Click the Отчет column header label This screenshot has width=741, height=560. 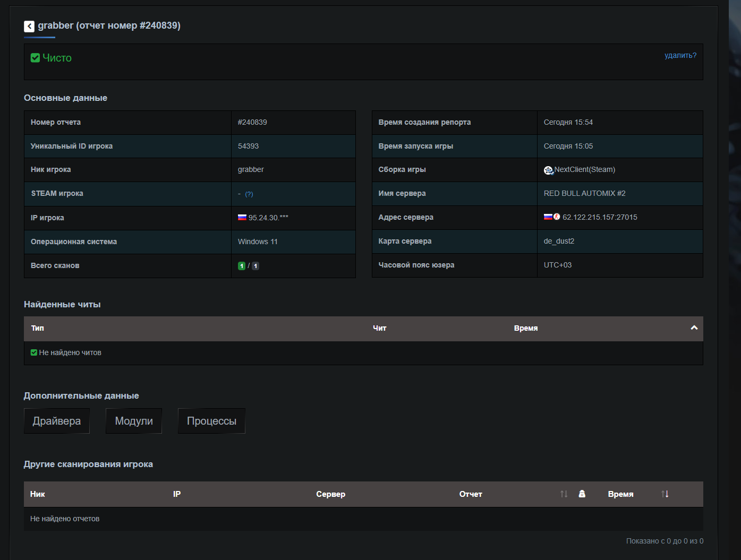(471, 494)
